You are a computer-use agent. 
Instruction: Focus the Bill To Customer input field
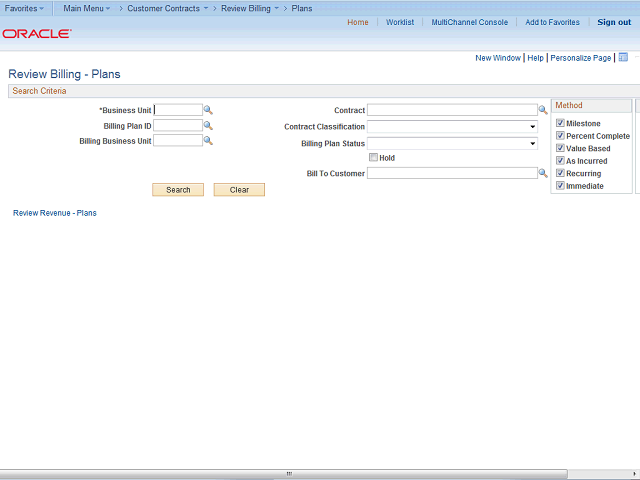[452, 173]
